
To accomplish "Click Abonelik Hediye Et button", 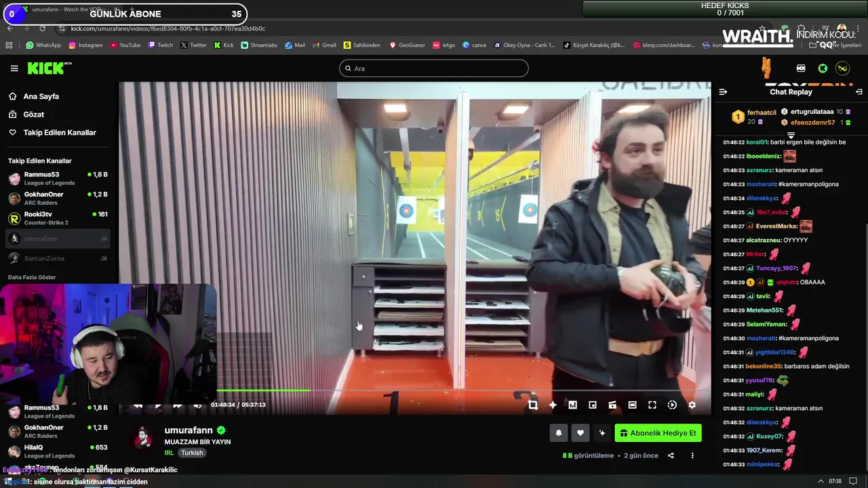I will click(x=658, y=433).
